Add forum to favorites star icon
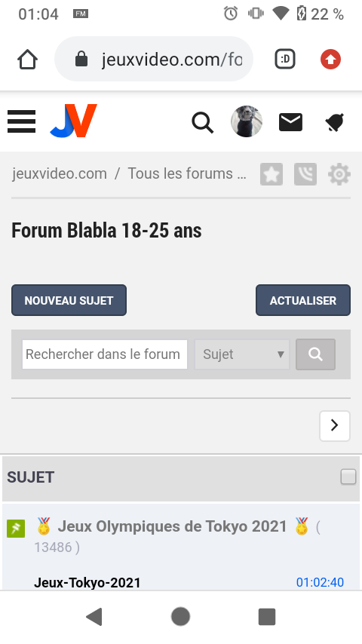Image resolution: width=362 pixels, height=644 pixels. [271, 174]
